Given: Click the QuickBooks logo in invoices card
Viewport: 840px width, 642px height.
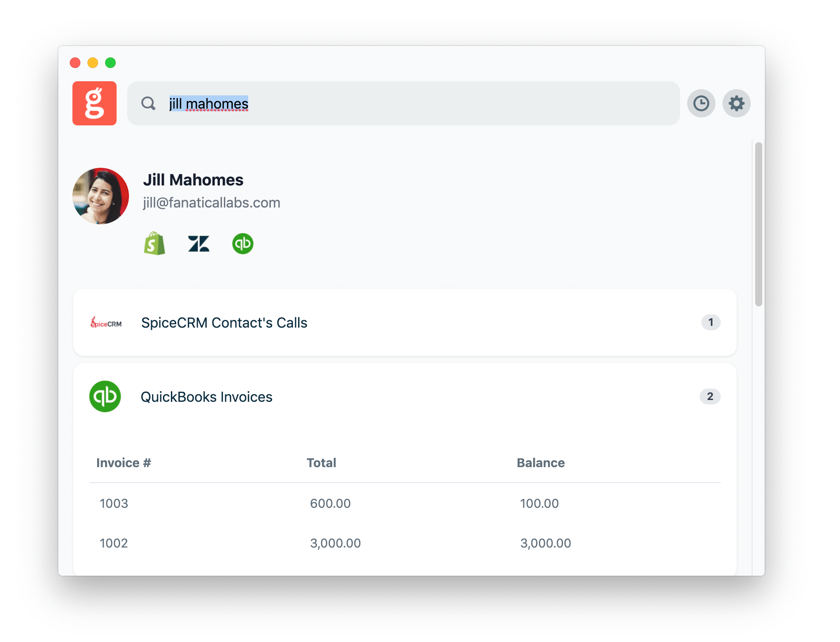Looking at the screenshot, I should click(105, 397).
